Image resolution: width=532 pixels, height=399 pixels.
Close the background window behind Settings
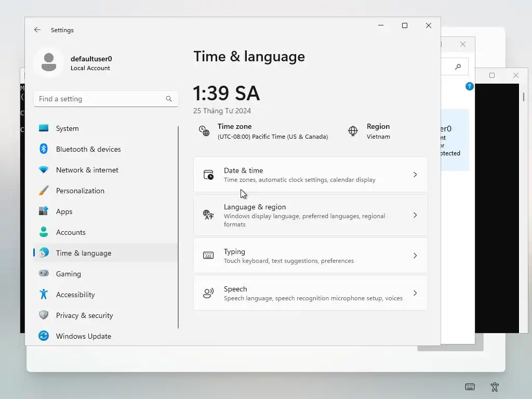click(x=463, y=44)
